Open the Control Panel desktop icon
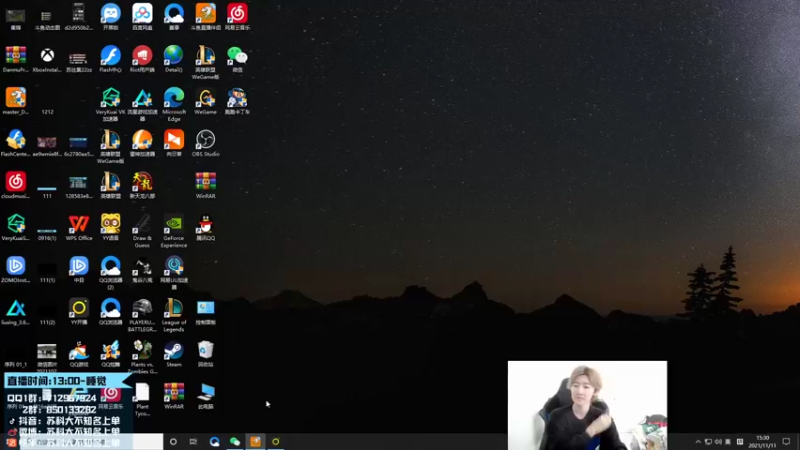This screenshot has height=450, width=800. tap(206, 311)
